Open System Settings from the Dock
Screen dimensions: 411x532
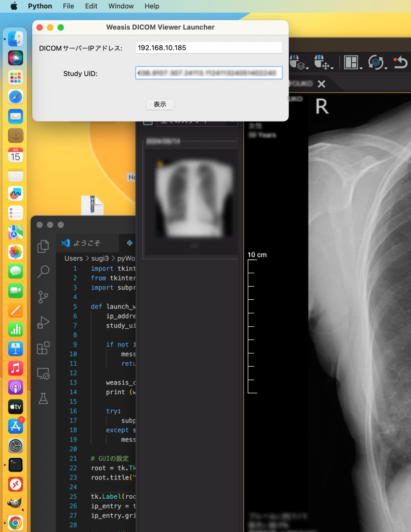click(x=16, y=446)
